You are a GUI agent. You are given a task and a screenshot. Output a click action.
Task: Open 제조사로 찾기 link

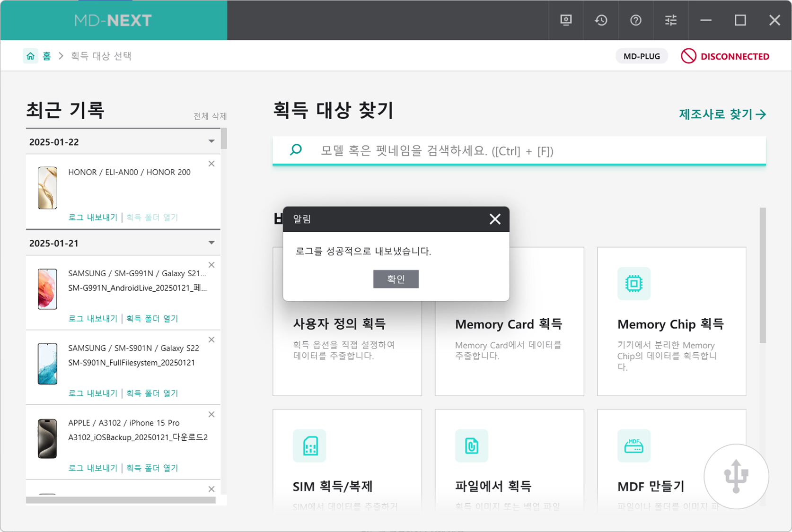click(722, 114)
